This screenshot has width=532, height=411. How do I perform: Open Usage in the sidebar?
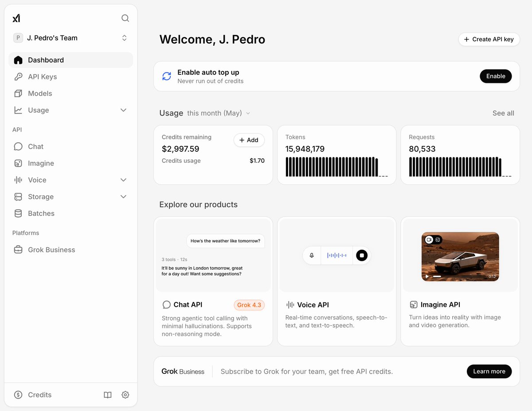39,110
